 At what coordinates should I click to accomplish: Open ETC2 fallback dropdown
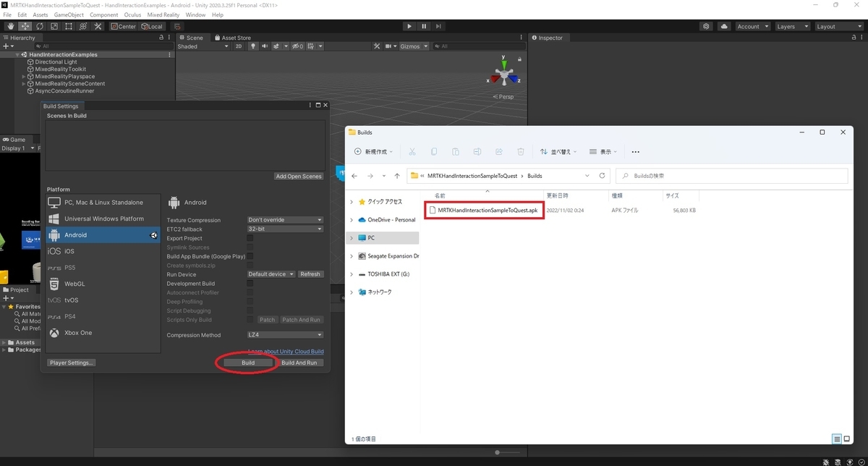point(285,229)
